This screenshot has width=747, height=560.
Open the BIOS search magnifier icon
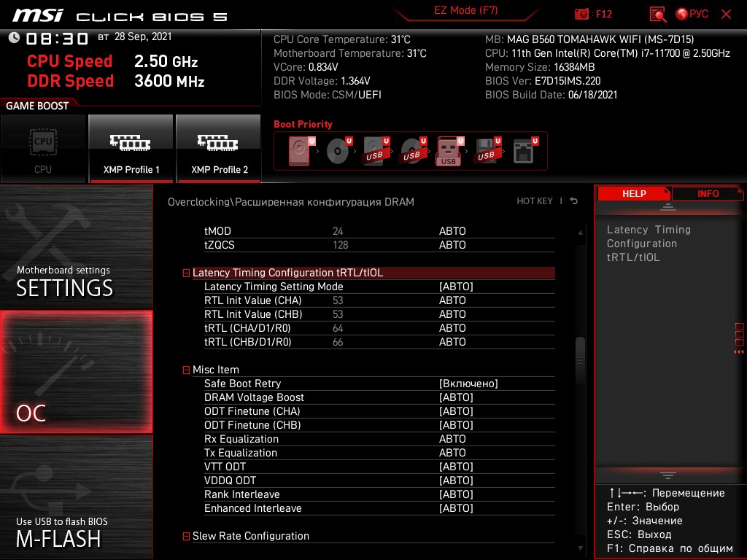click(657, 15)
